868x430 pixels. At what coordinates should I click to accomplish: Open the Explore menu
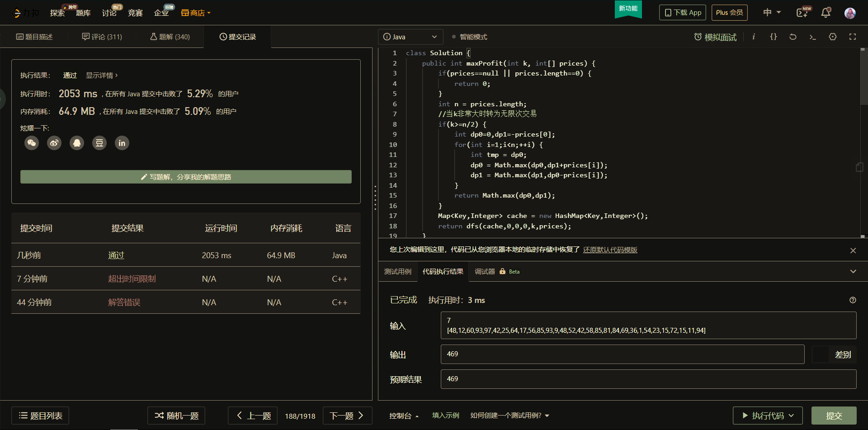57,13
